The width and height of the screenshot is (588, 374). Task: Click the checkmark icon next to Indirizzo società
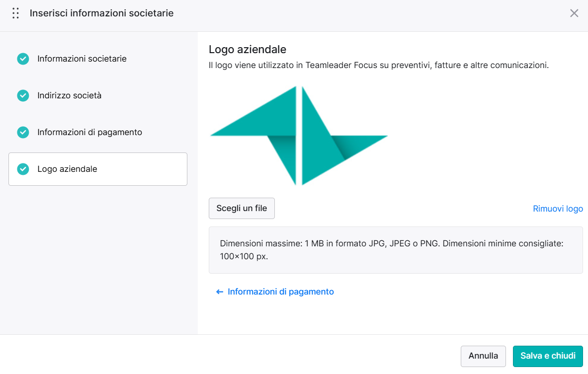click(23, 95)
